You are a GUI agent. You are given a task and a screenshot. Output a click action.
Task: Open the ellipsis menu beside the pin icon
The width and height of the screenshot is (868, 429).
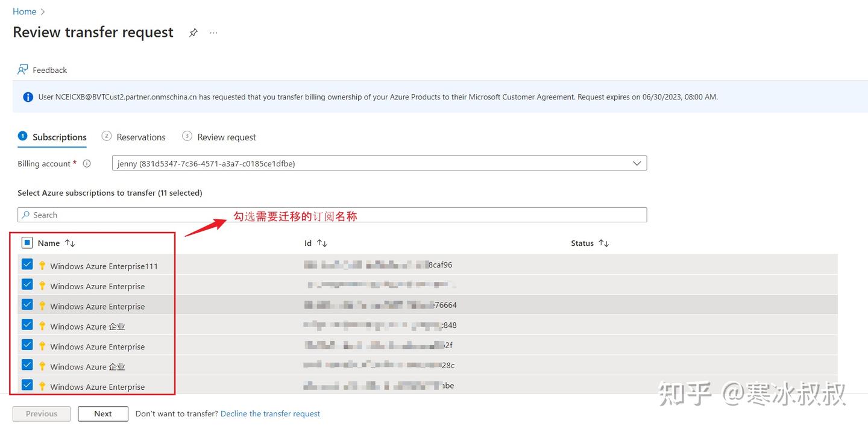coord(213,33)
